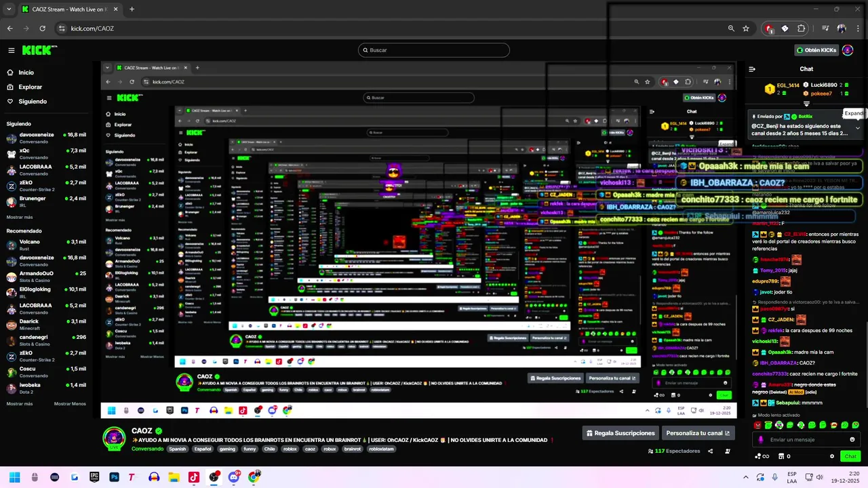
Task: Open Daarick Minecraft channel in the sidebar
Action: (46, 324)
